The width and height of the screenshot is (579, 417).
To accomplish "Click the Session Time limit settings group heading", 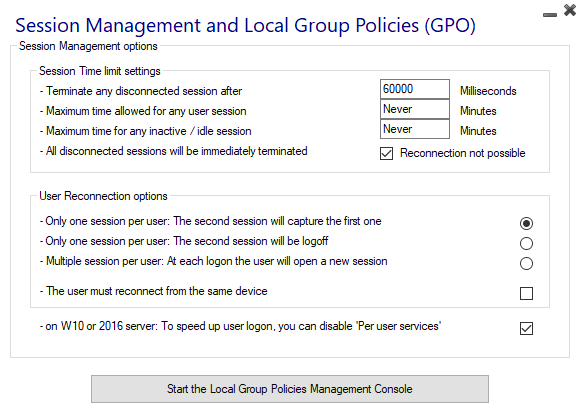I will pos(100,71).
